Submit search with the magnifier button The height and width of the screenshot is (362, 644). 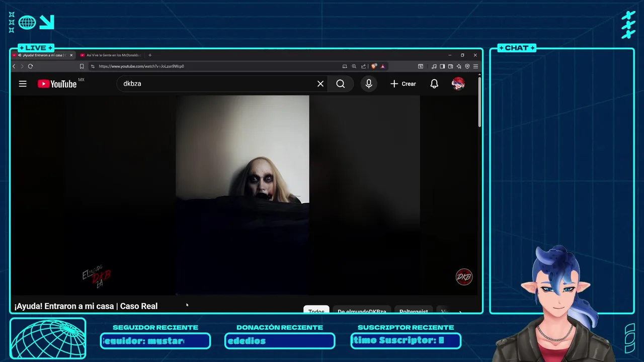pyautogui.click(x=341, y=84)
